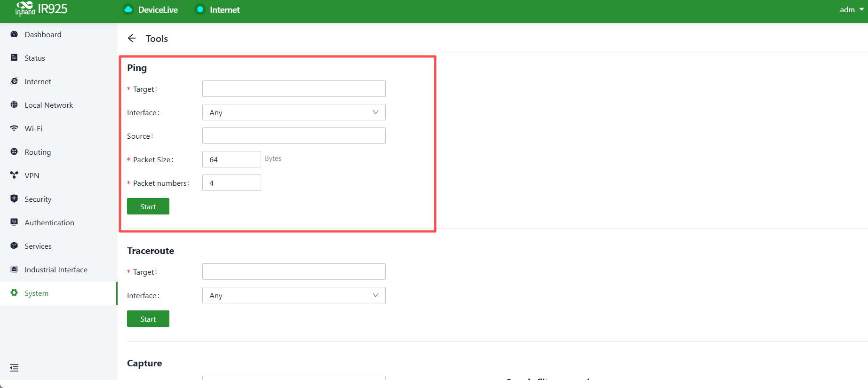Viewport: 868px width, 388px height.
Task: Click the InHand IR925 logo
Action: (41, 9)
